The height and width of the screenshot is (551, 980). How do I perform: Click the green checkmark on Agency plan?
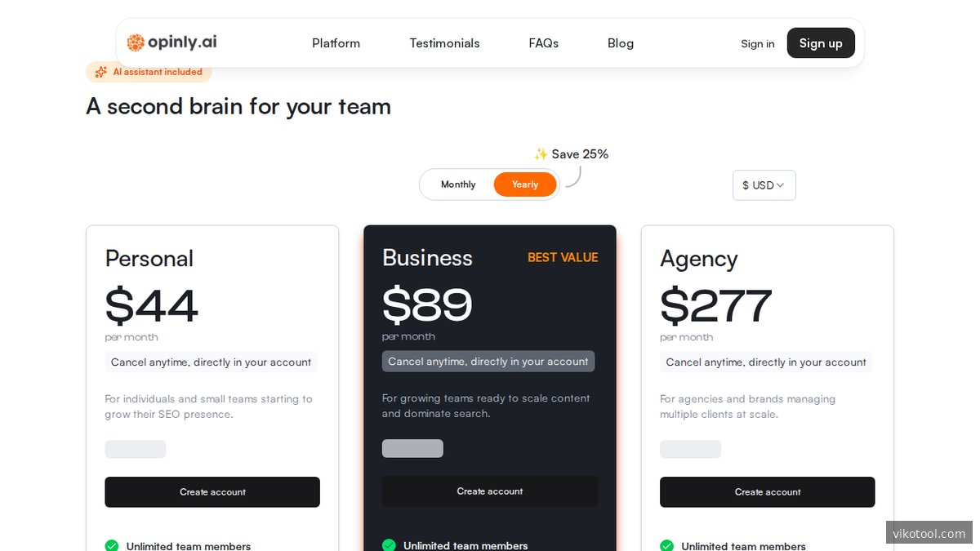tap(666, 545)
